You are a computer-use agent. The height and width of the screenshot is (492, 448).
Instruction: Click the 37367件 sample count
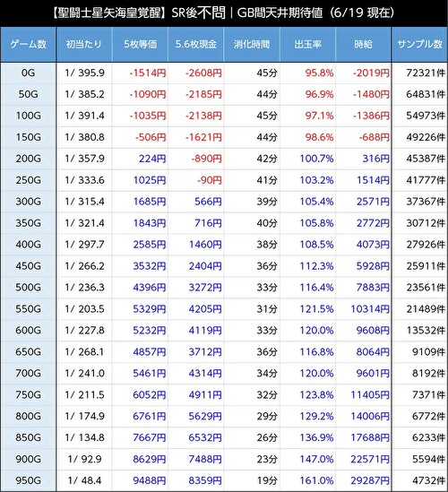(426, 202)
